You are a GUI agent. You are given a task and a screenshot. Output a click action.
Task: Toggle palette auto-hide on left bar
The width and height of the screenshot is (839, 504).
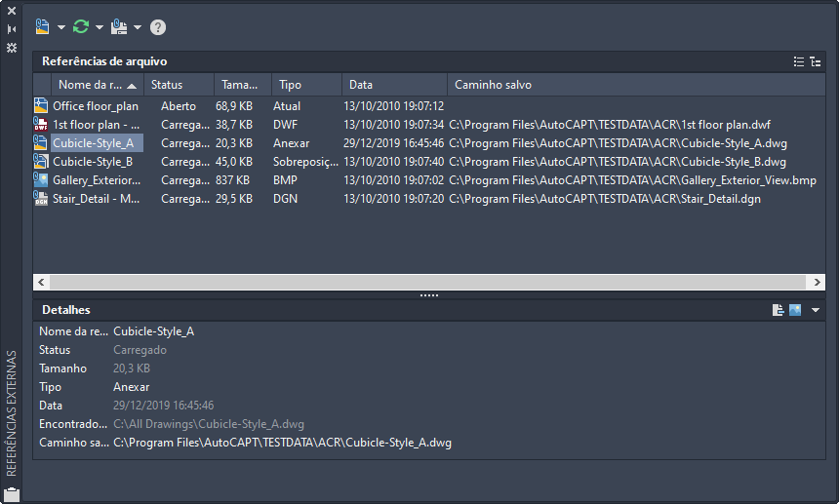pyautogui.click(x=12, y=29)
